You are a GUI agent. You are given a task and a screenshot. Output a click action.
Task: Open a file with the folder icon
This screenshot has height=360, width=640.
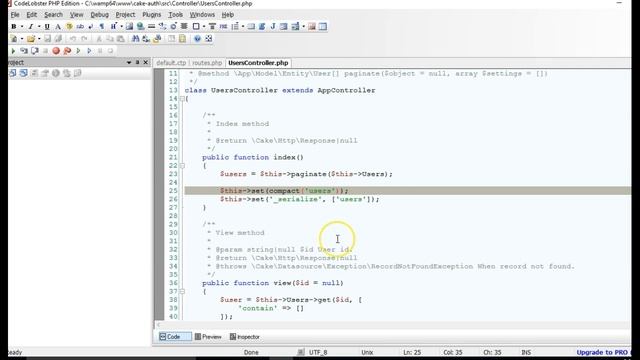pos(31,39)
